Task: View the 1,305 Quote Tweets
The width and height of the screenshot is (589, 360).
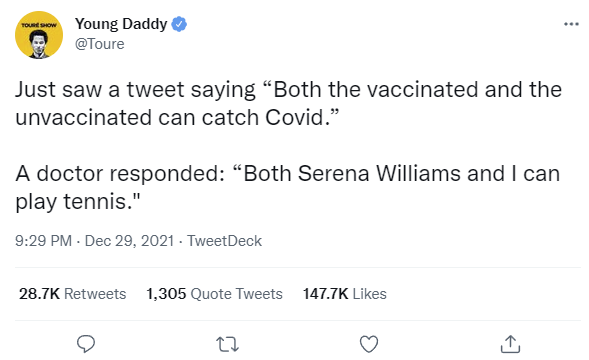Action: [214, 294]
